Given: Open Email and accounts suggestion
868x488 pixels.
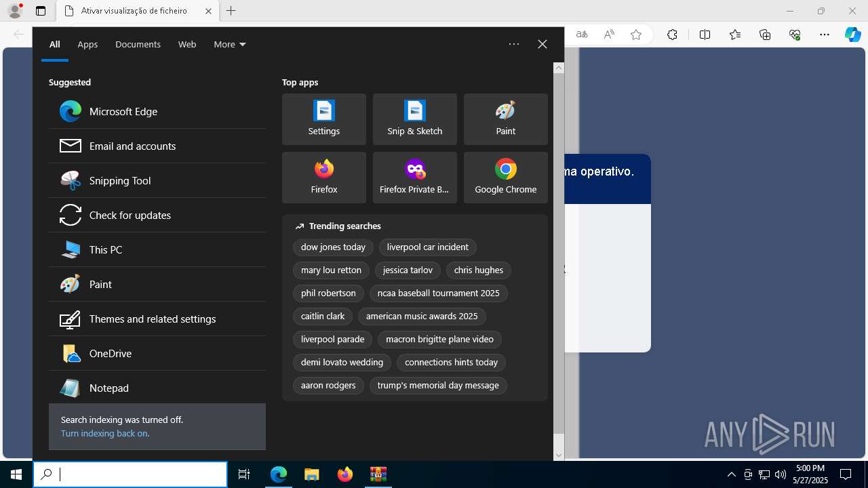Looking at the screenshot, I should (x=157, y=146).
